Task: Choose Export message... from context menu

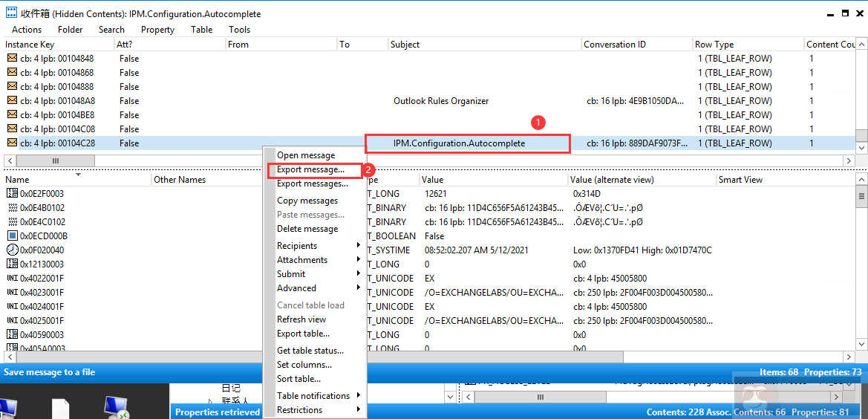Action: (x=310, y=170)
